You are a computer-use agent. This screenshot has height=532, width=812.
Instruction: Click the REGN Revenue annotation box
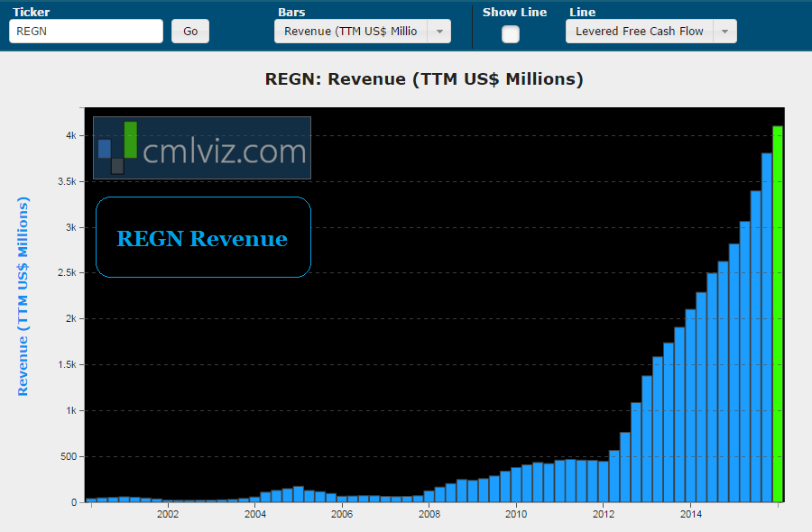(204, 237)
